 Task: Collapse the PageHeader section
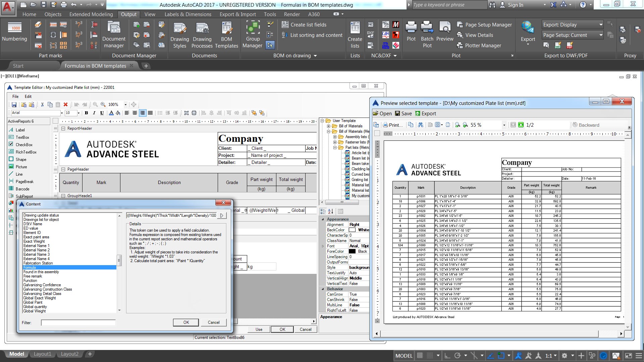point(63,169)
